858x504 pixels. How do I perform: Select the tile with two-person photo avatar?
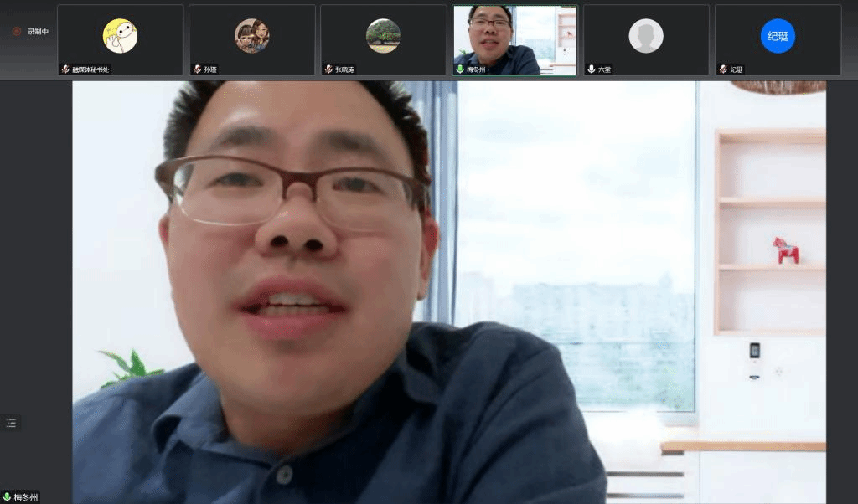[x=251, y=36]
